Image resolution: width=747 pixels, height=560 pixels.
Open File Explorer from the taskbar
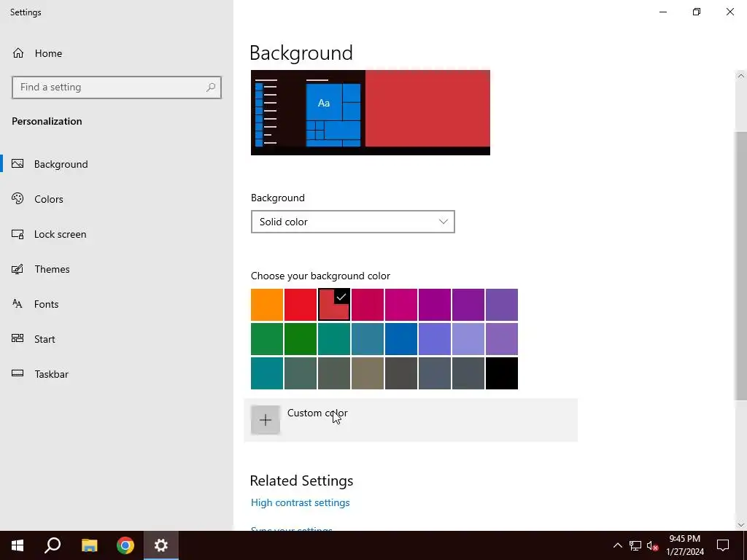click(x=89, y=545)
